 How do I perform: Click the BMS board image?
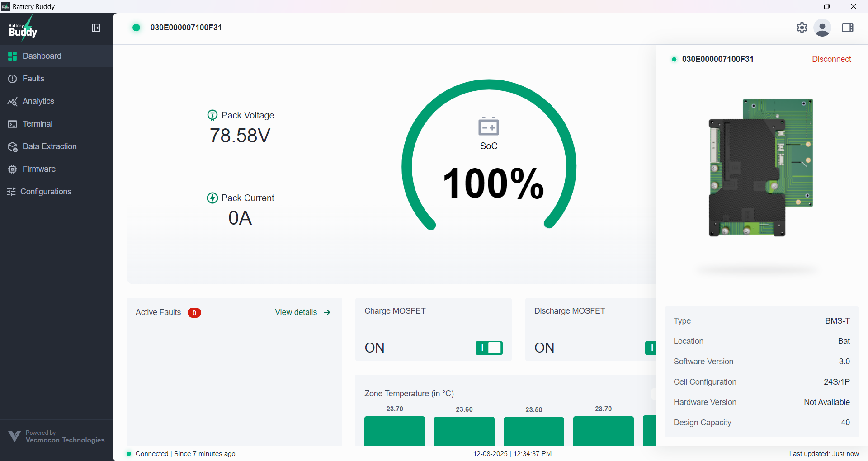[761, 168]
